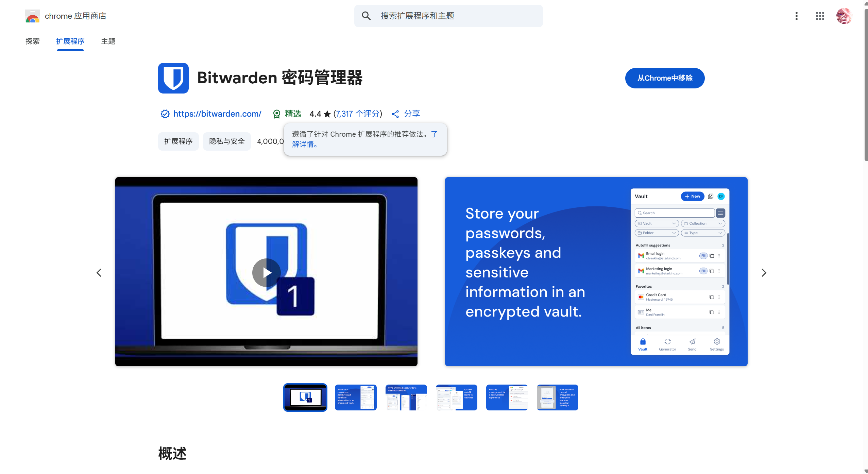Click the Bitwarden 密码管理器 title
Image resolution: width=868 pixels, height=474 pixels.
[280, 78]
